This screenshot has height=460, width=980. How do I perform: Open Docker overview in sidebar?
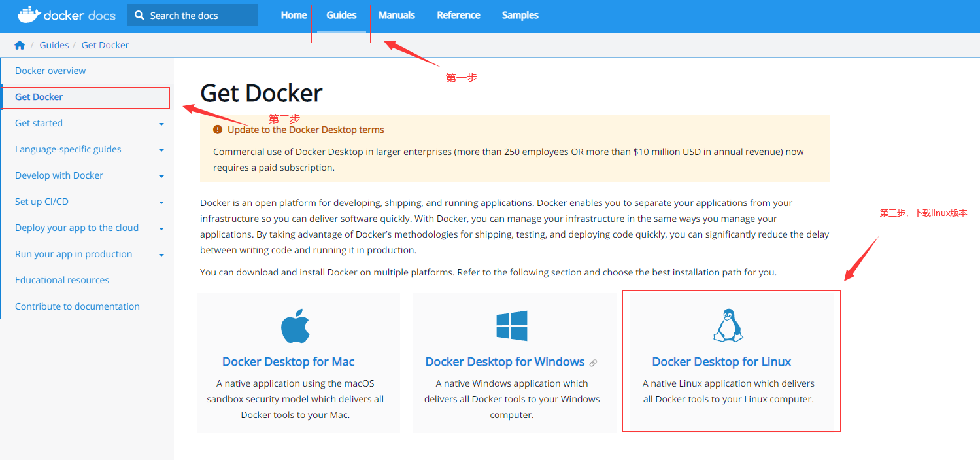pos(50,71)
